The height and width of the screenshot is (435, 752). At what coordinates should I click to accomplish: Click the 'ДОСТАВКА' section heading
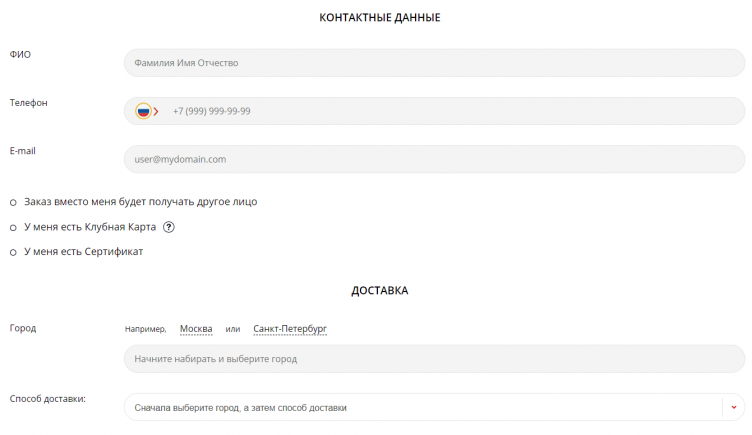(379, 291)
